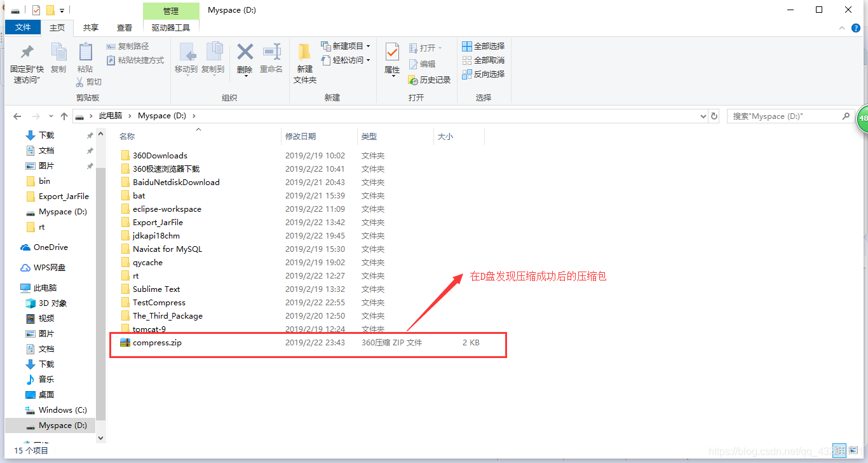This screenshot has width=868, height=463.
Task: Click the Rename icon
Action: point(271,58)
